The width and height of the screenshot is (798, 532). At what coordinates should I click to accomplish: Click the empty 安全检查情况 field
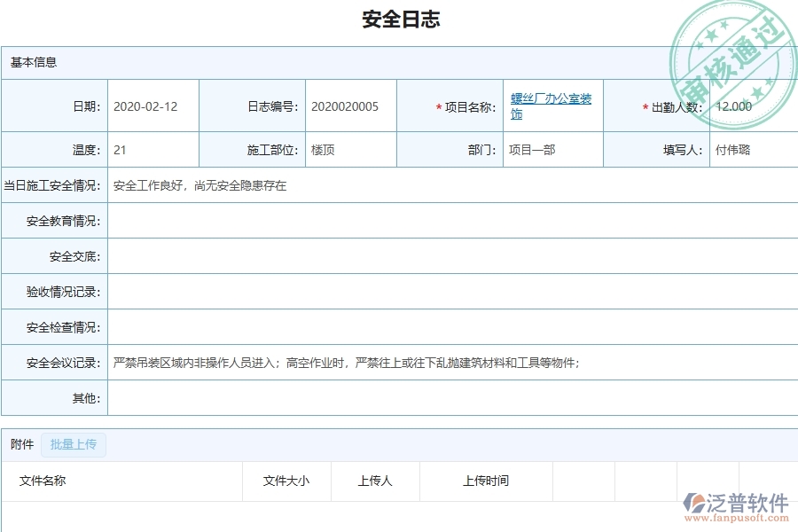(452, 327)
